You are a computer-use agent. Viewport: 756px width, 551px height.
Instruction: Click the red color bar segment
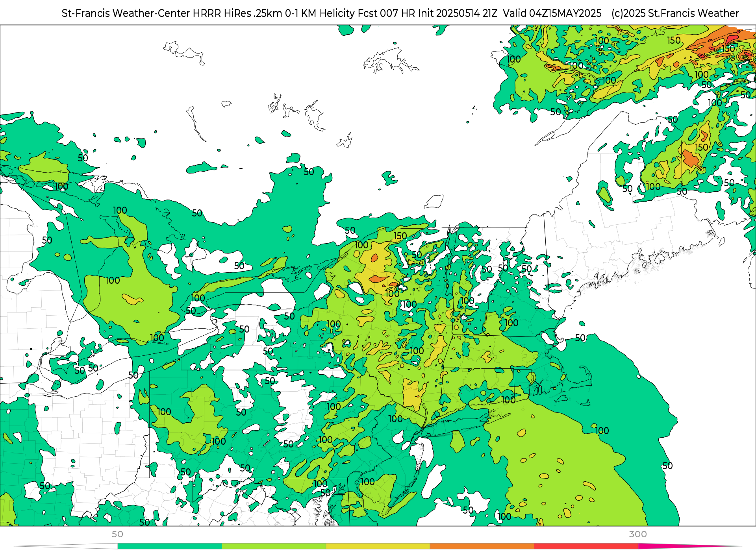click(586, 546)
